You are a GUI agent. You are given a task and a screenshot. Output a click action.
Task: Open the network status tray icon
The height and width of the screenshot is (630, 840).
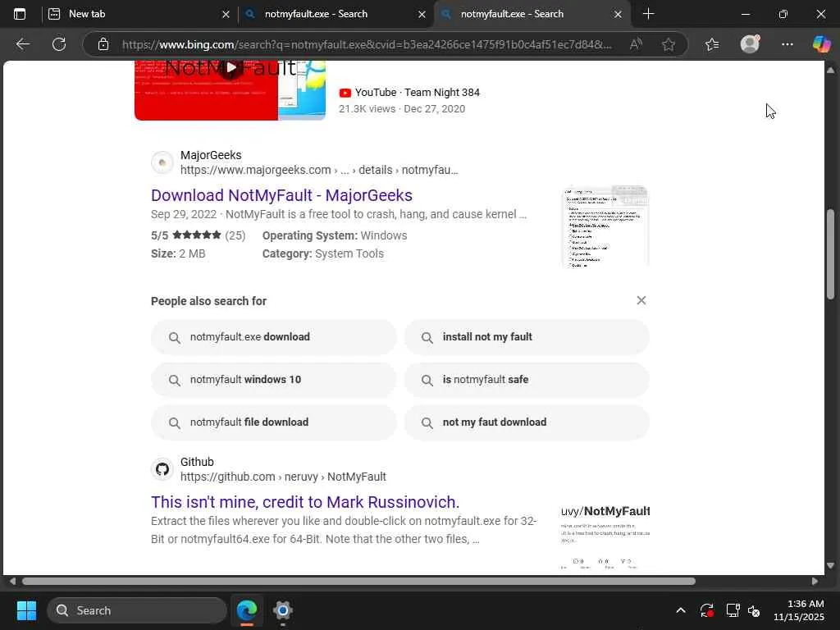(733, 610)
